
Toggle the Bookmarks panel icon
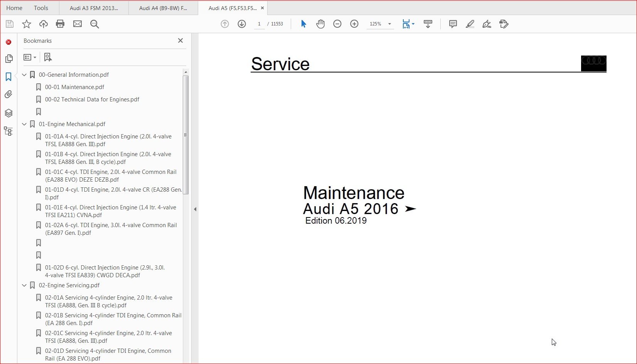(x=8, y=77)
